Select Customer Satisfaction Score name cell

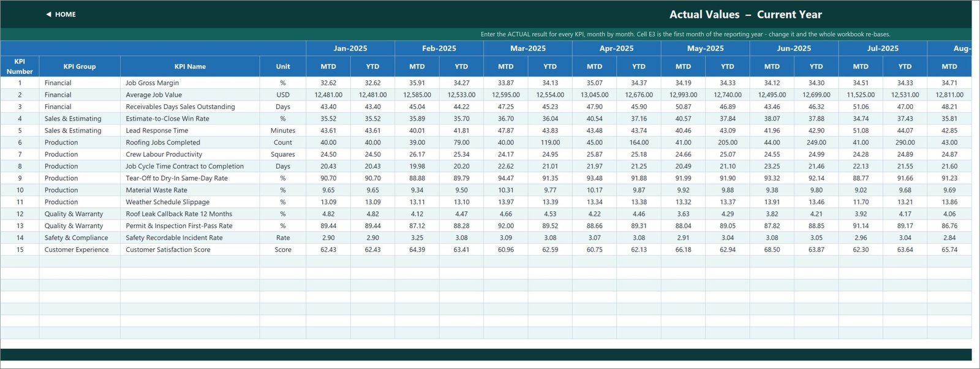[x=190, y=249]
